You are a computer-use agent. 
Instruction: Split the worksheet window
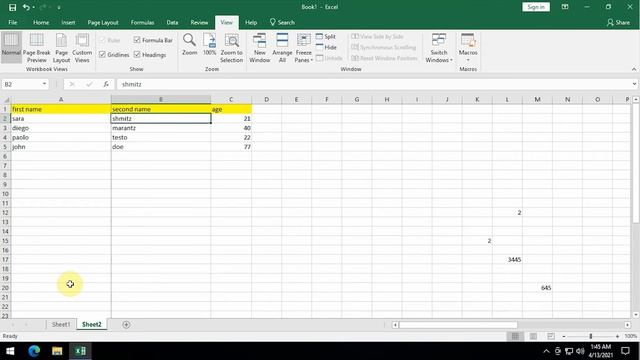coord(326,37)
